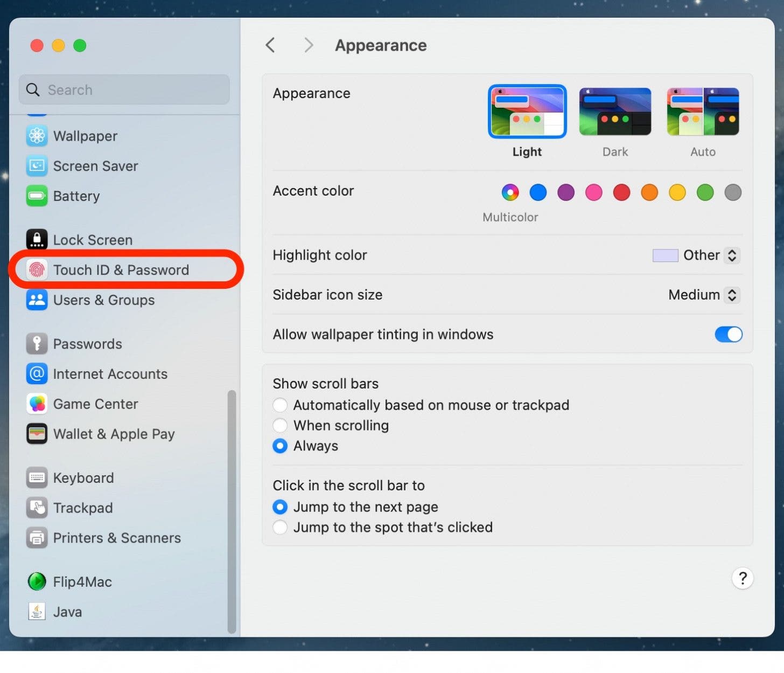The width and height of the screenshot is (784, 673).
Task: Click the Wallpaper icon in sidebar
Action: click(x=37, y=136)
